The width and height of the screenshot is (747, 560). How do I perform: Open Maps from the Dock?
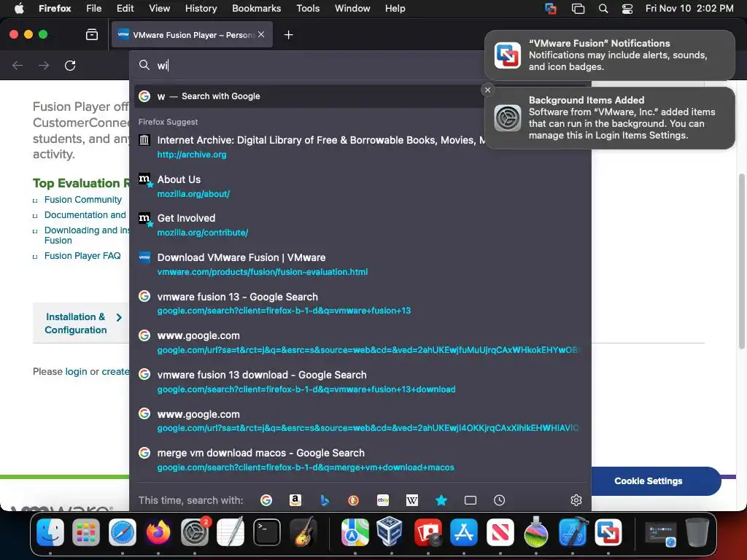[x=355, y=532]
